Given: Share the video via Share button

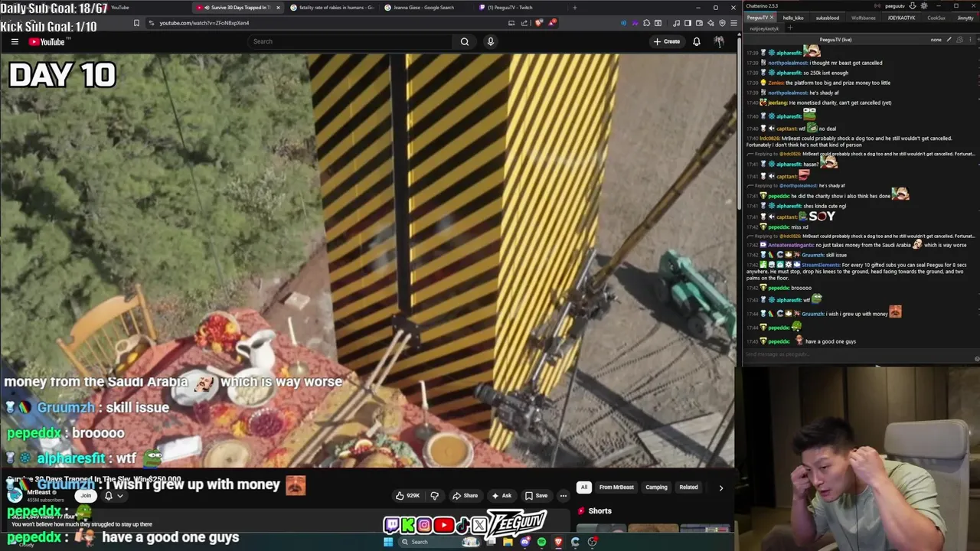Looking at the screenshot, I should click(x=465, y=496).
